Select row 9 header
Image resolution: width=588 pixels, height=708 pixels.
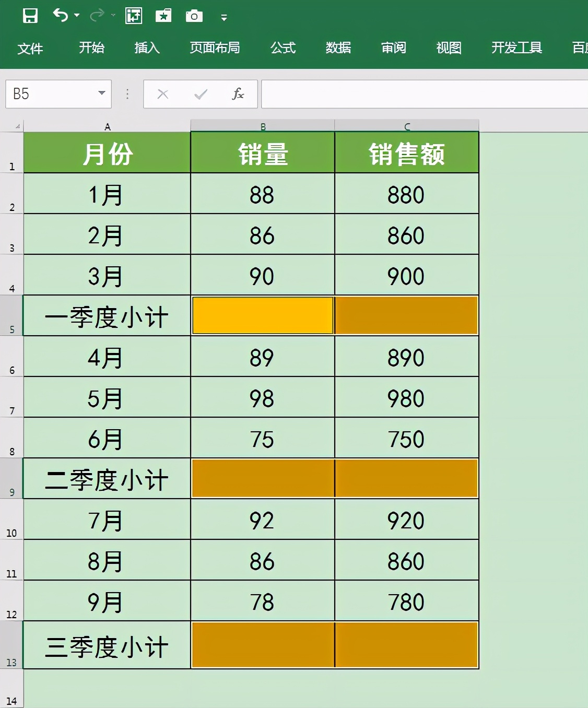coord(11,478)
